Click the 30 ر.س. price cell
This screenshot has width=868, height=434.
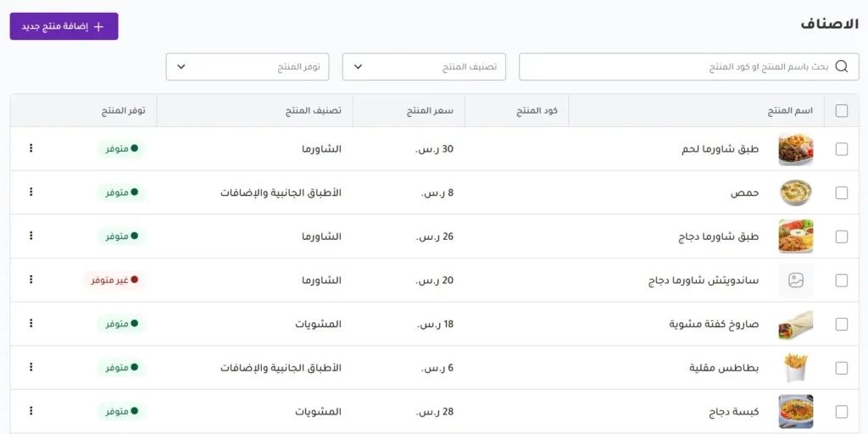coord(434,149)
